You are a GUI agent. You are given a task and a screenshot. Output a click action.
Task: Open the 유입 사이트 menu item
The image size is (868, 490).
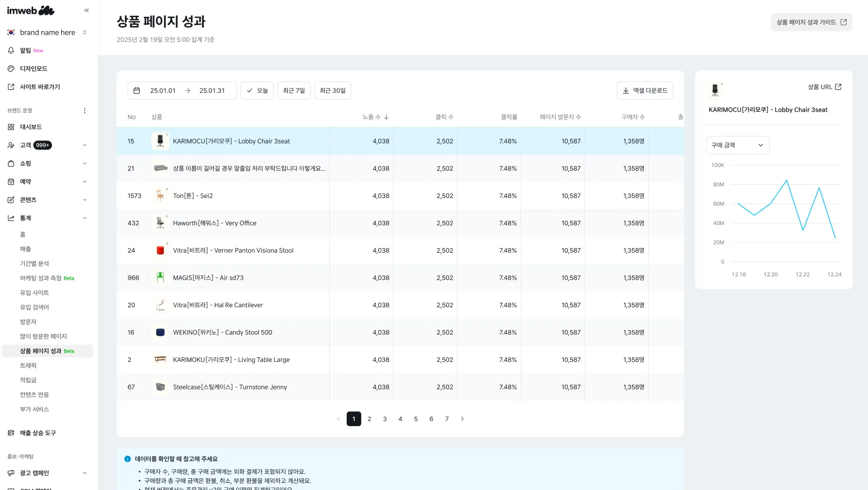pos(34,293)
